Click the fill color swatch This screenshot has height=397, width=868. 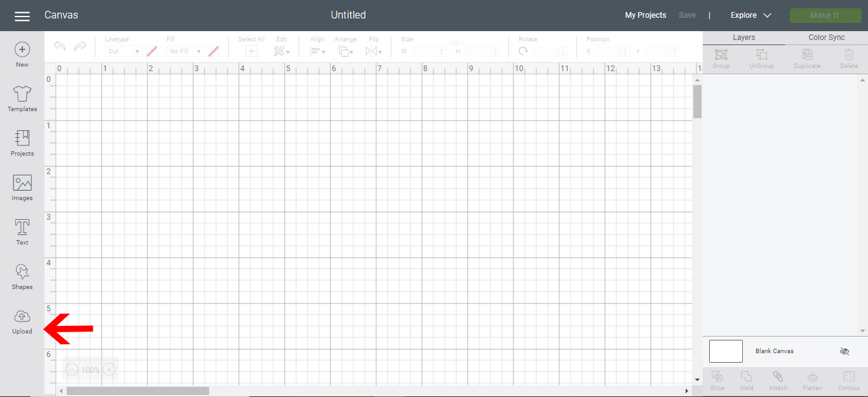(214, 51)
